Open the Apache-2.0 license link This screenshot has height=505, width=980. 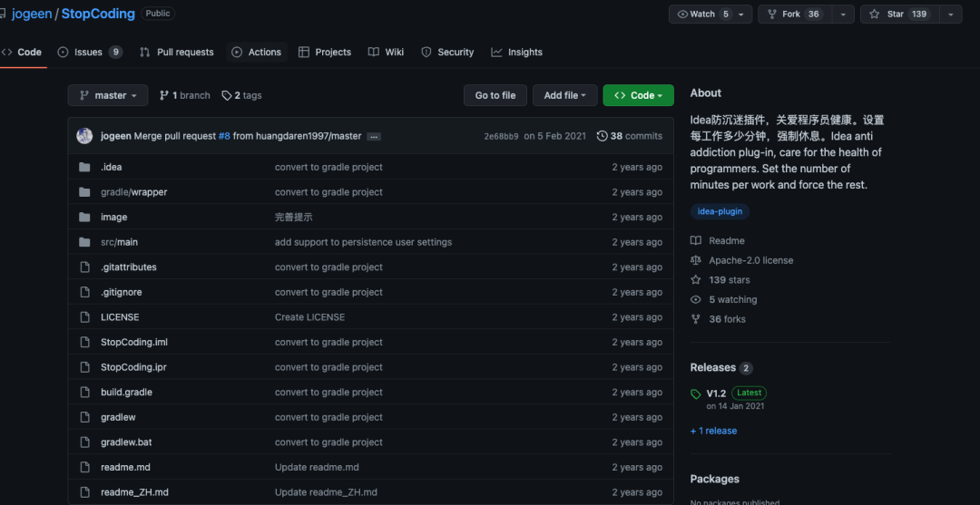(750, 260)
